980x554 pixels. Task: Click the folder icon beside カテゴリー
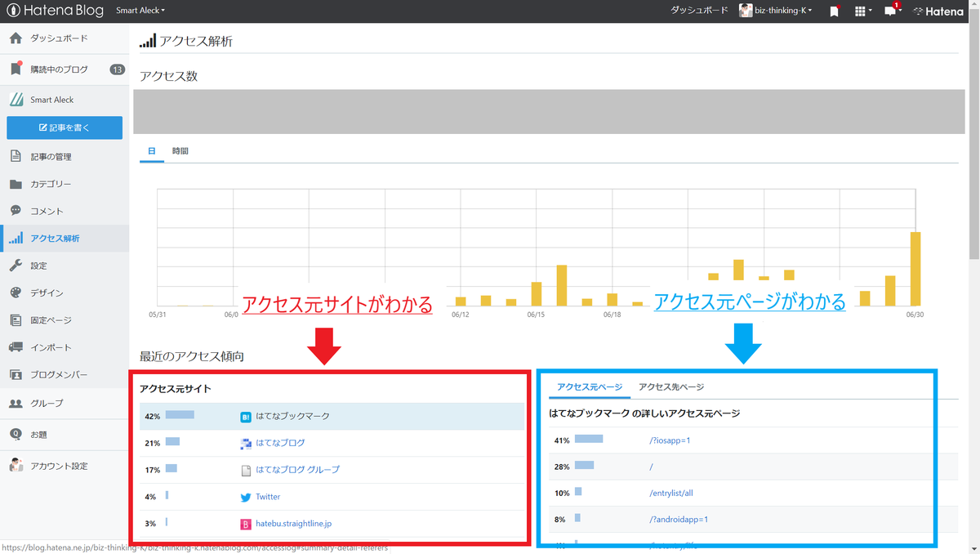coord(16,184)
